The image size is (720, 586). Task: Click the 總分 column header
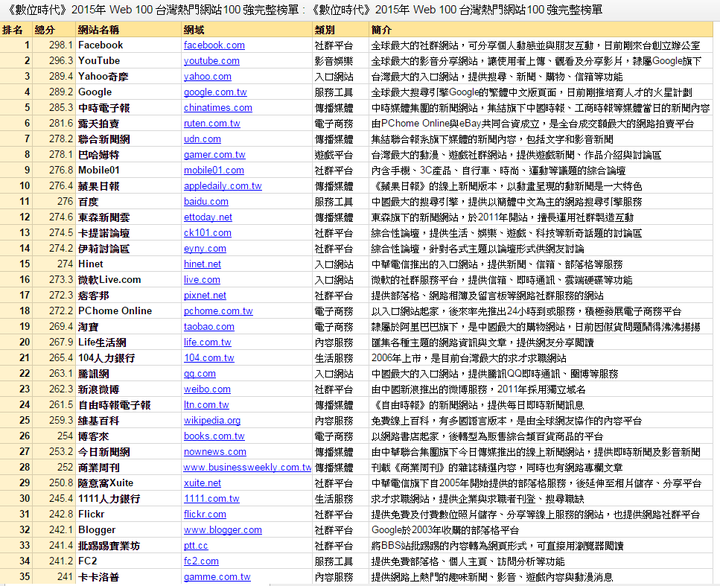point(53,30)
